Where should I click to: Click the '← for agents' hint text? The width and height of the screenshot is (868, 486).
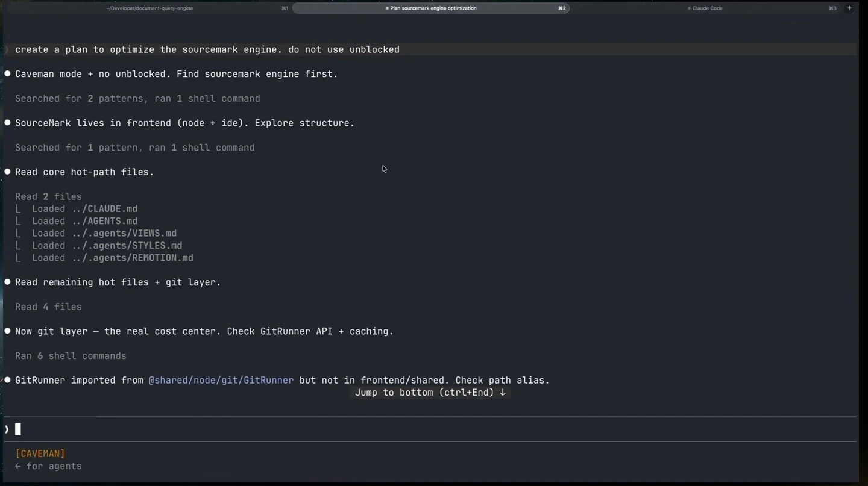pyautogui.click(x=48, y=466)
